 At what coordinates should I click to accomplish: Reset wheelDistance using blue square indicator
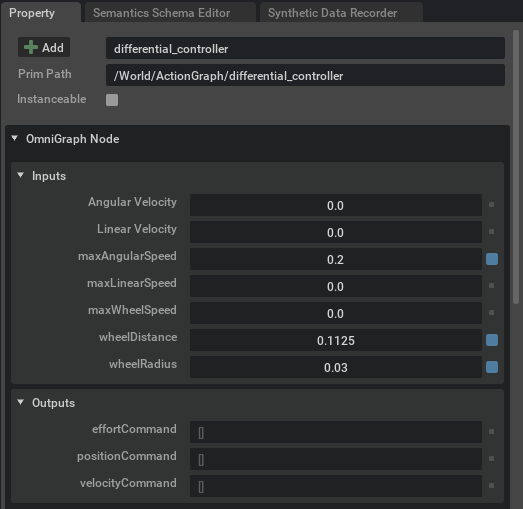tap(492, 340)
